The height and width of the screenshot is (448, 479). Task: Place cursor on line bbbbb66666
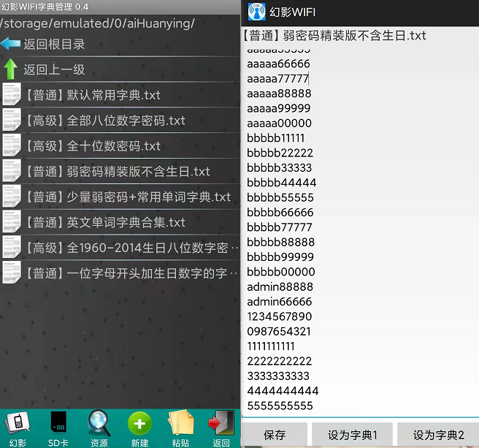[280, 213]
